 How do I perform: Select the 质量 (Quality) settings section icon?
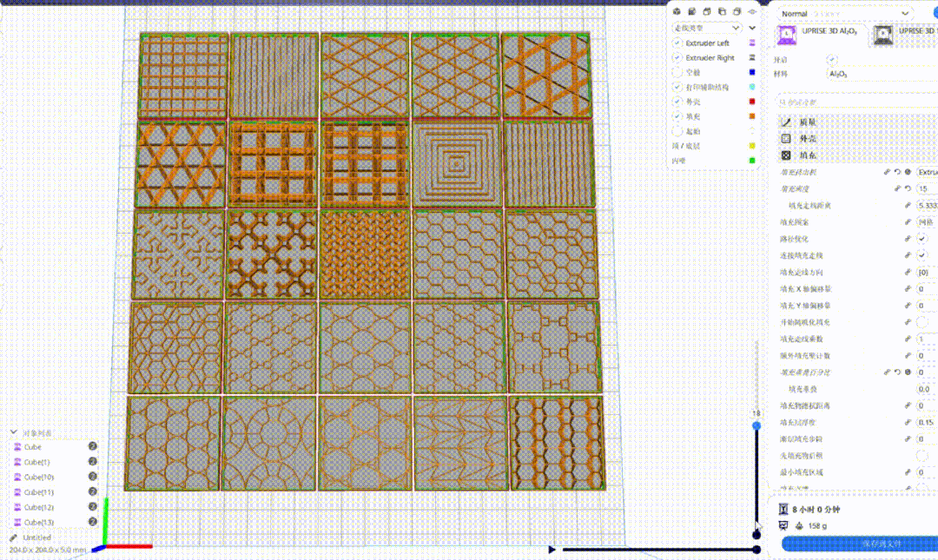coord(785,122)
